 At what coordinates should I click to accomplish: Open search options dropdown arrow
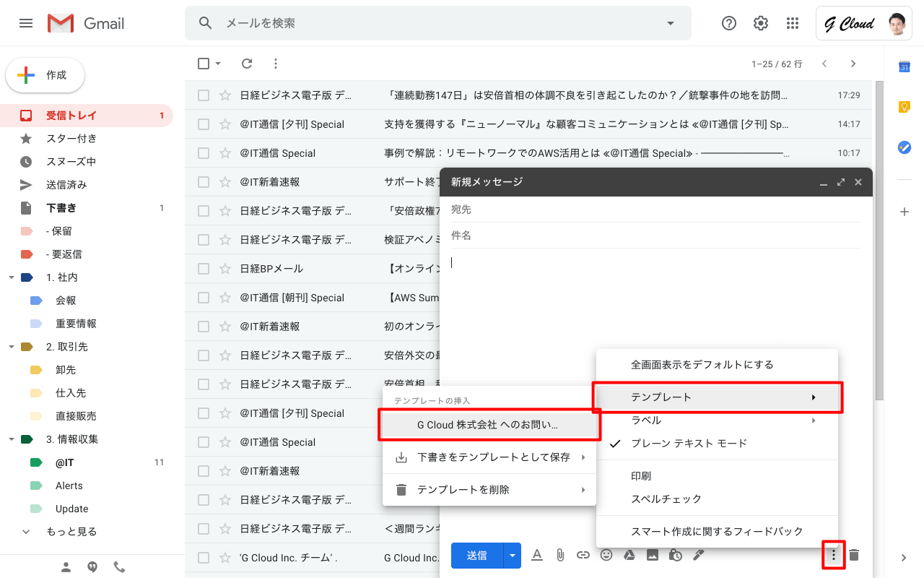pos(670,23)
